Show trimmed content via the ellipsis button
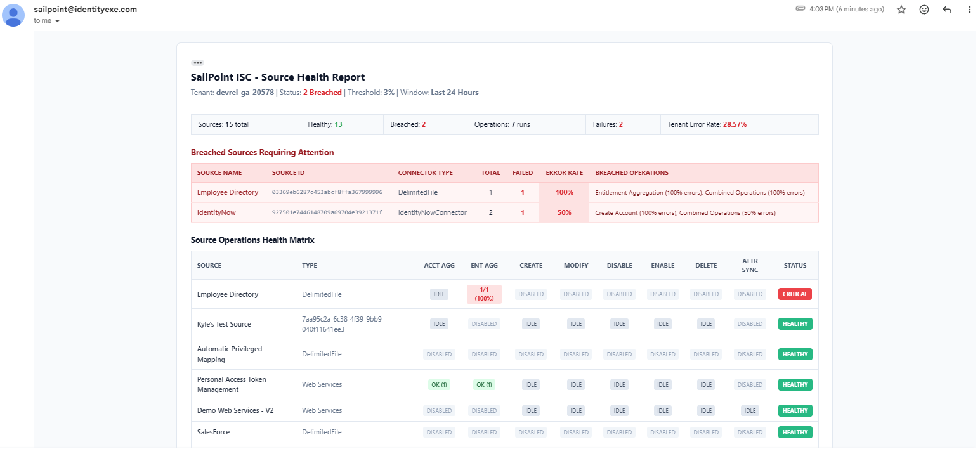Screen dimensions: 980x449 pyautogui.click(x=198, y=63)
